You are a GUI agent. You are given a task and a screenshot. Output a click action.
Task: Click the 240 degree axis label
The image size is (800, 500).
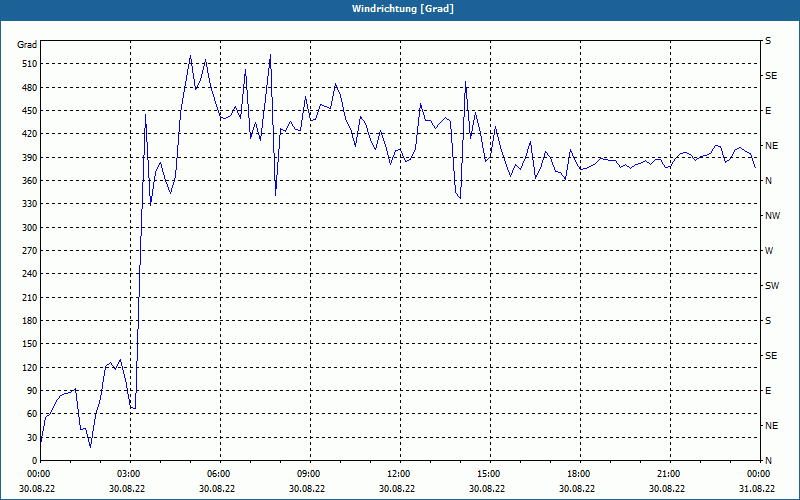tap(30, 274)
